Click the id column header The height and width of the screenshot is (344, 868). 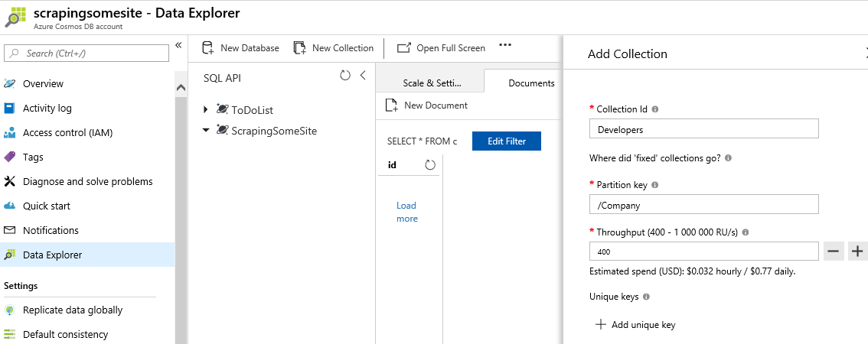click(x=392, y=165)
